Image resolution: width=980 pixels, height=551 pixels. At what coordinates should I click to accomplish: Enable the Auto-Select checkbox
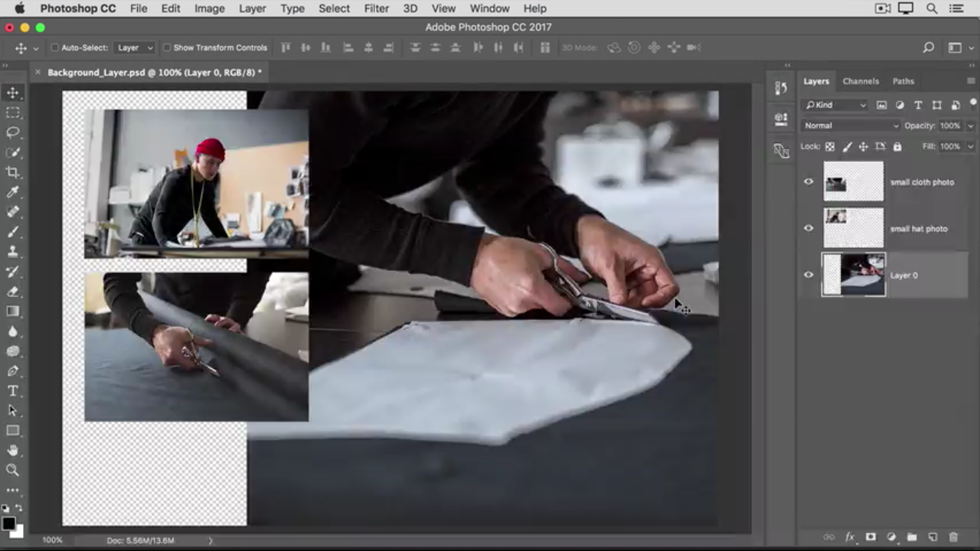coord(54,47)
